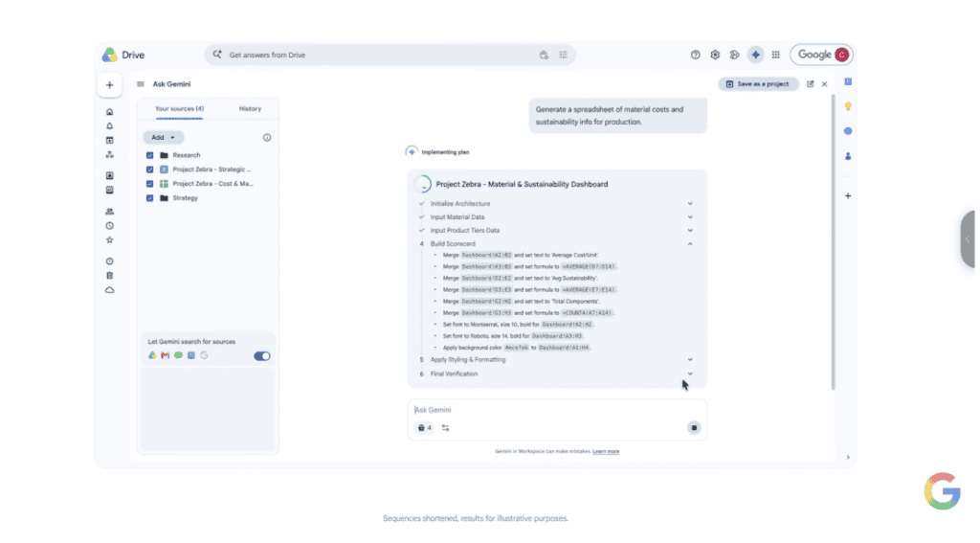Image resolution: width=980 pixels, height=543 pixels.
Task: Uncheck the Strategy folder source
Action: tap(149, 198)
